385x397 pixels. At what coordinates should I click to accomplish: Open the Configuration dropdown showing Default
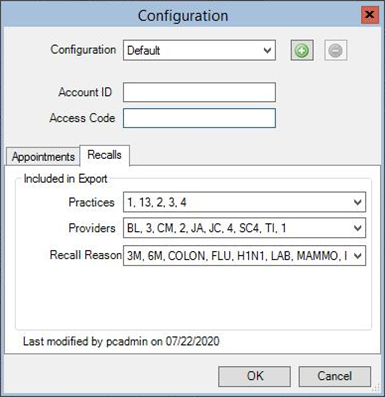coord(199,50)
